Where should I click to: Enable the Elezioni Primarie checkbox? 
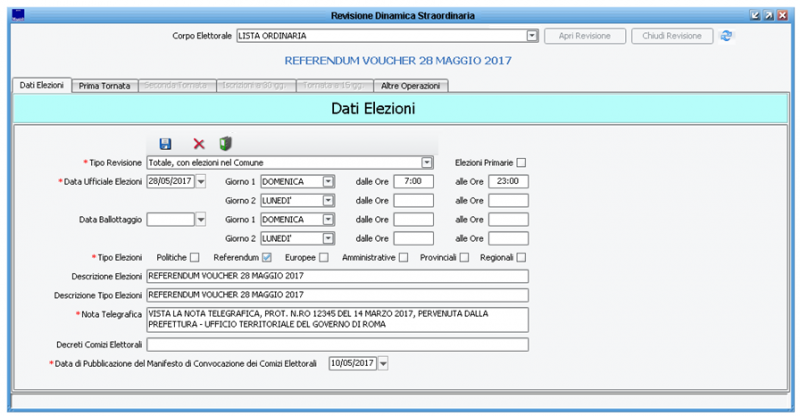click(521, 162)
